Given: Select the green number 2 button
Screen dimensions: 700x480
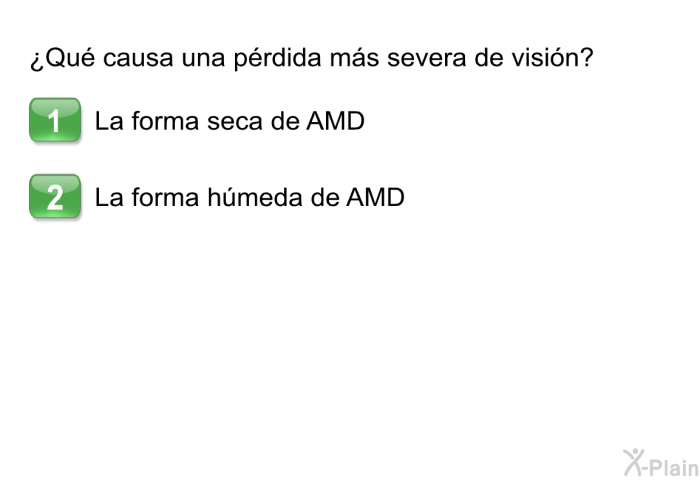Looking at the screenshot, I should (55, 196).
